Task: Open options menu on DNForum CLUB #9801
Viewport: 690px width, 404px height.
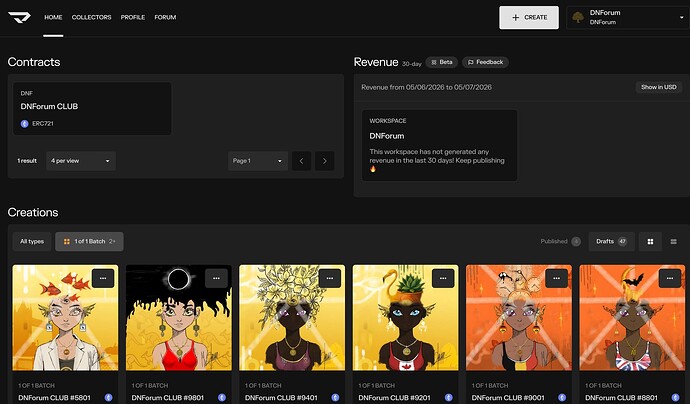Action: pos(216,278)
